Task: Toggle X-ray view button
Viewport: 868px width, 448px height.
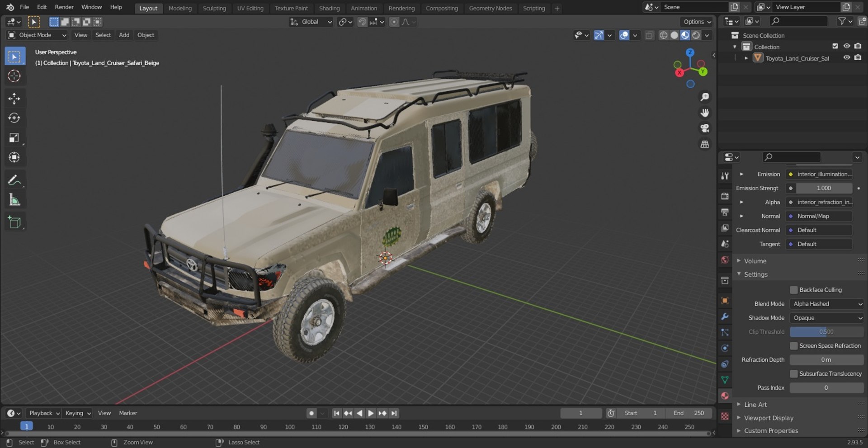Action: click(649, 35)
